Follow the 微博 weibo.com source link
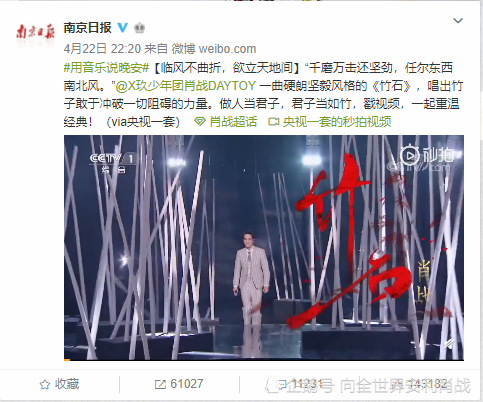Screen dimensions: 483x402 [214, 49]
